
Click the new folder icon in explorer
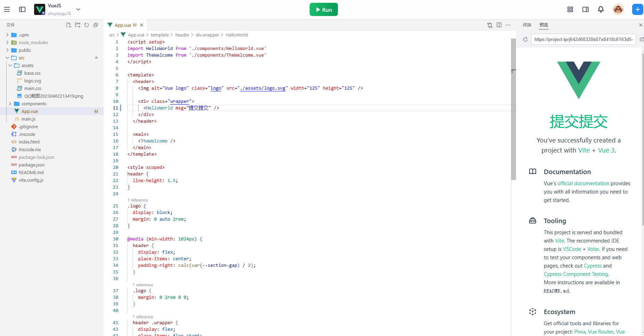(78, 25)
